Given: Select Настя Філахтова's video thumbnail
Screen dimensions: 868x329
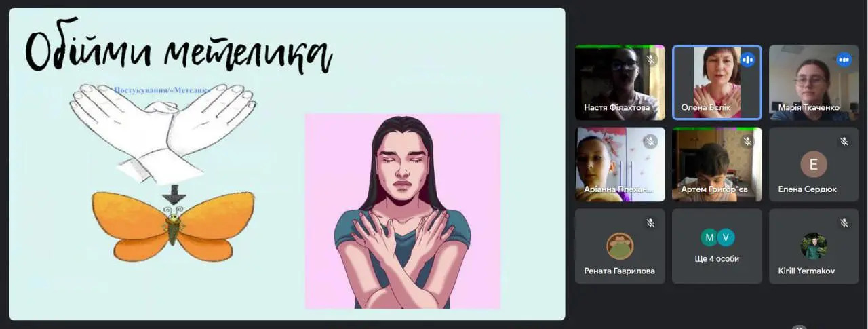Looking at the screenshot, I should (620, 83).
